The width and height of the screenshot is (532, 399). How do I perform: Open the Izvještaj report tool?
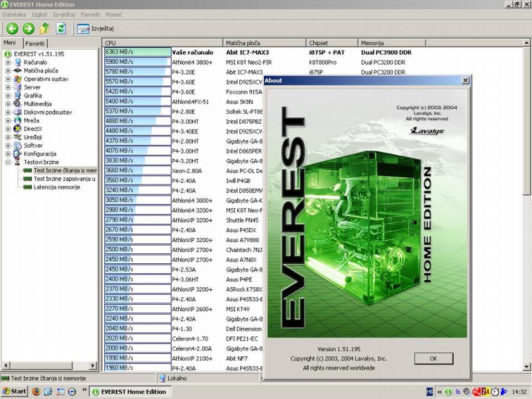96,29
